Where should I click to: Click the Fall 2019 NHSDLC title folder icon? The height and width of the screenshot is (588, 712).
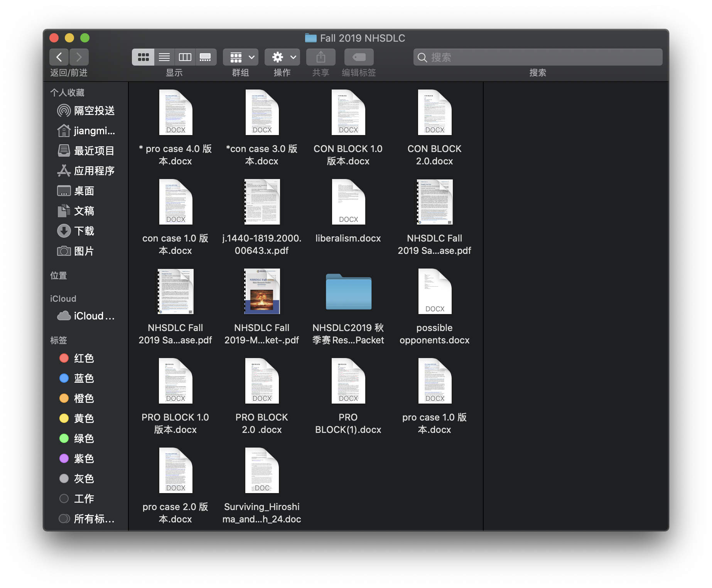[310, 38]
